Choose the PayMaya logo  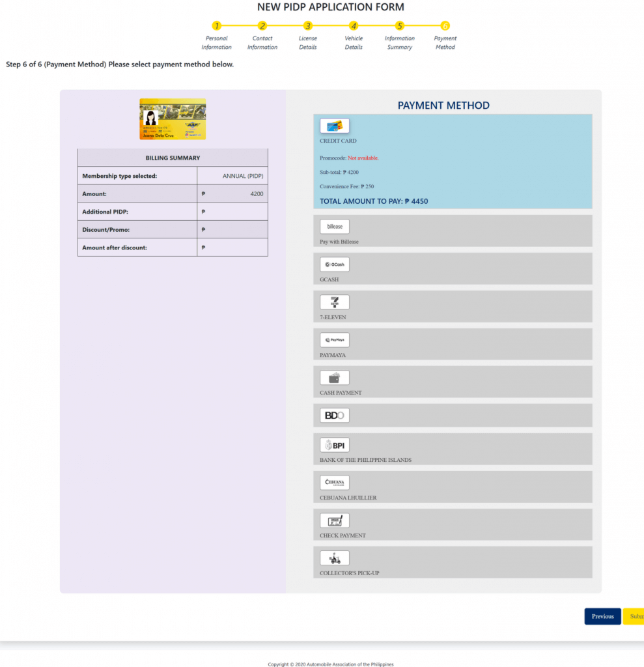[x=334, y=340]
